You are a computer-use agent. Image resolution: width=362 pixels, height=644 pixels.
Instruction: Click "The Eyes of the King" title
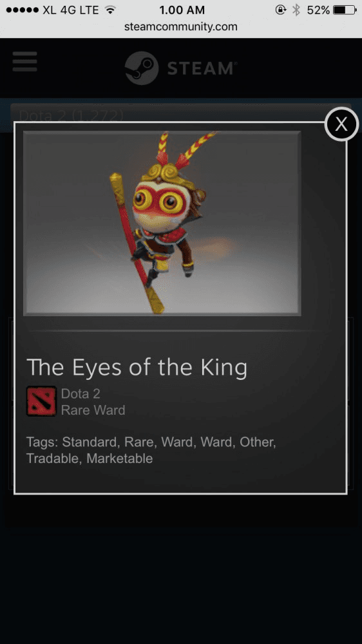point(137,368)
